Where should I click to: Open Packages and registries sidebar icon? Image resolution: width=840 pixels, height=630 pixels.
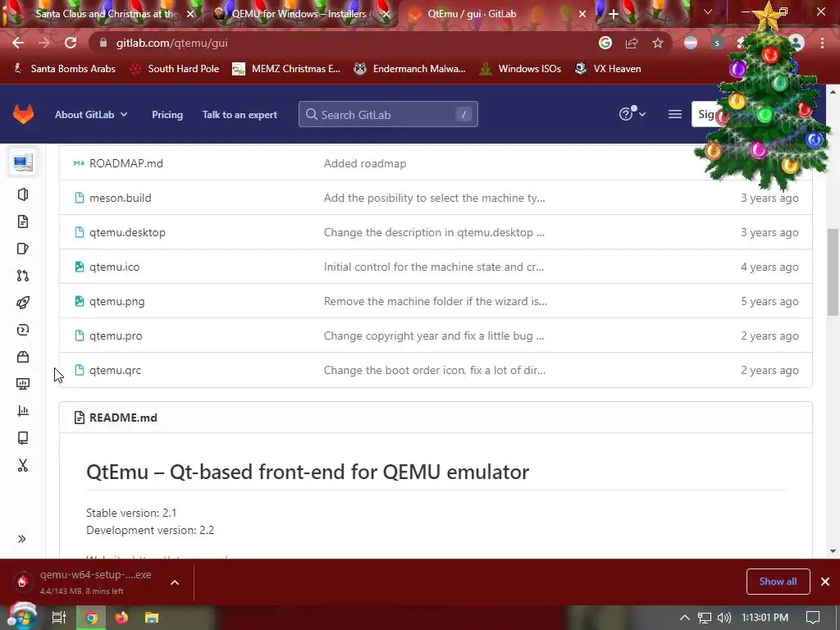click(x=23, y=357)
